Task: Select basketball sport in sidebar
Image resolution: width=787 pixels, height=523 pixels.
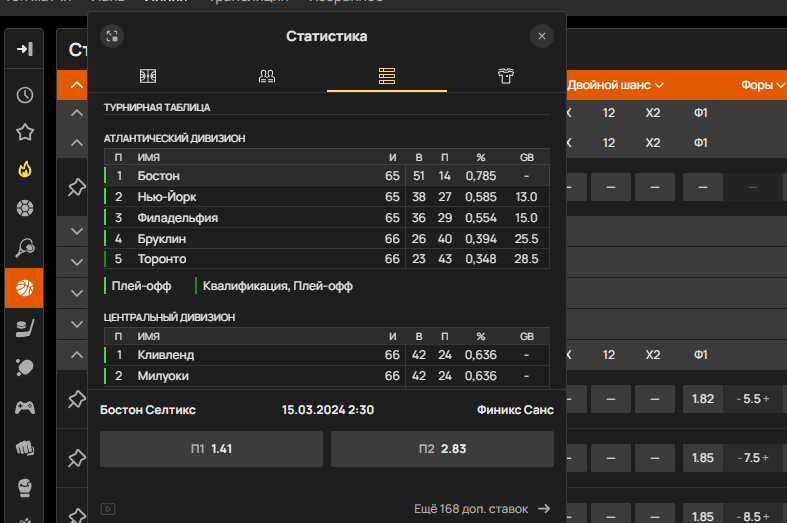Action: 25,288
